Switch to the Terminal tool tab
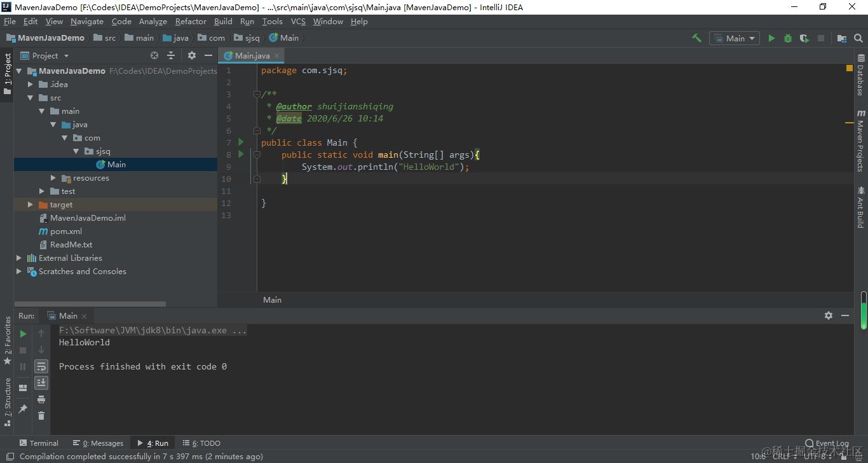The width and height of the screenshot is (868, 463). click(38, 443)
